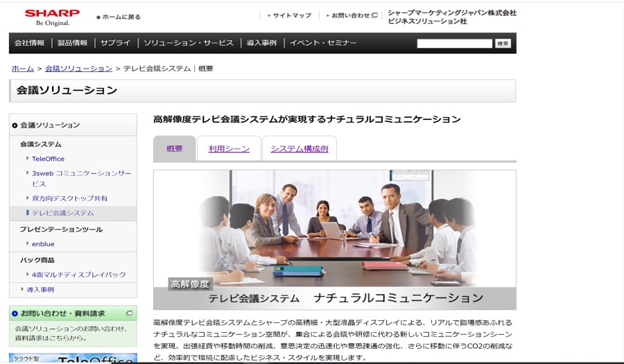Click the 会議ソリューション page title heading
The height and width of the screenshot is (364, 624).
click(67, 90)
